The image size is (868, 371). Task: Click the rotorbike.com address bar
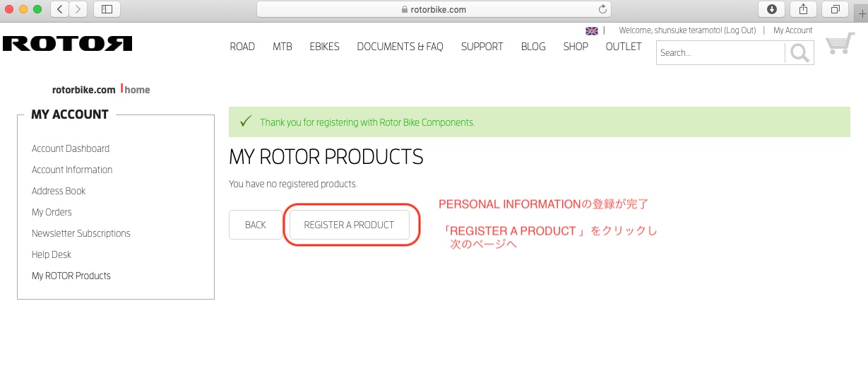[433, 9]
